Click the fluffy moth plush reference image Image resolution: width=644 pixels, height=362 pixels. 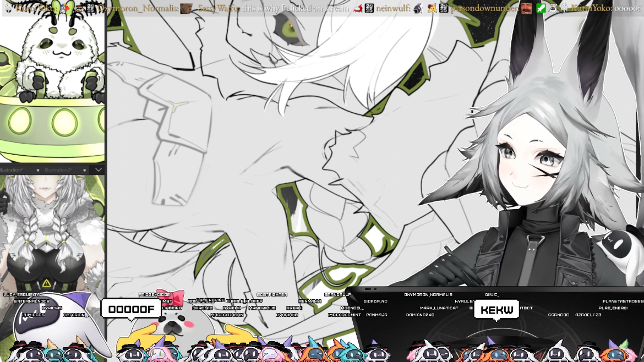tap(52, 82)
